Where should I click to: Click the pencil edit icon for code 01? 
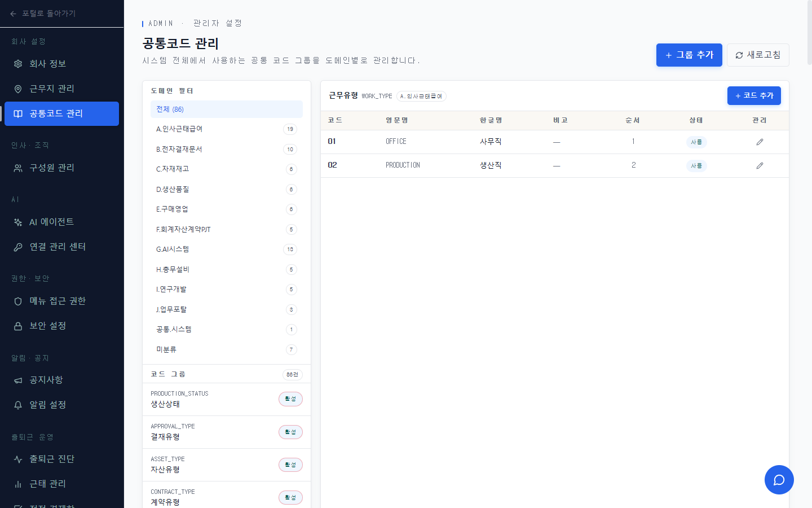(760, 142)
